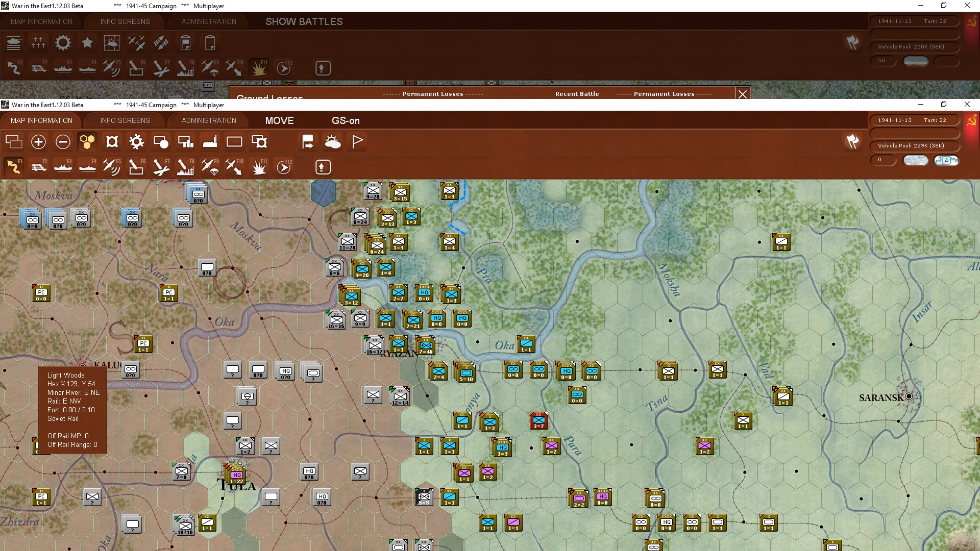980x551 pixels.
Task: Toggle the hex grid display
Action: coord(87,141)
